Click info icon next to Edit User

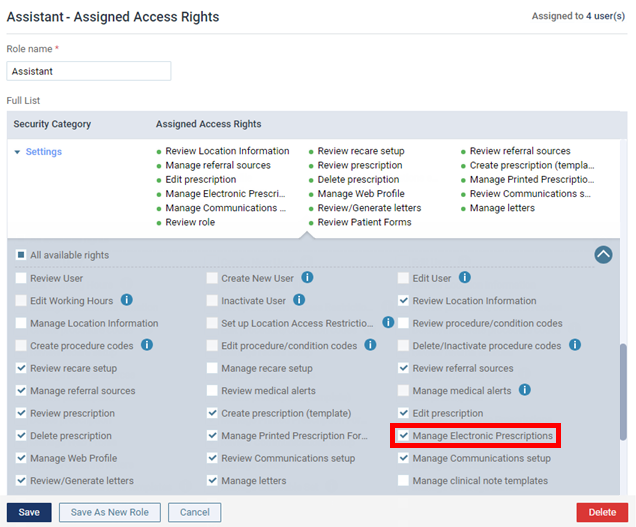point(465,278)
